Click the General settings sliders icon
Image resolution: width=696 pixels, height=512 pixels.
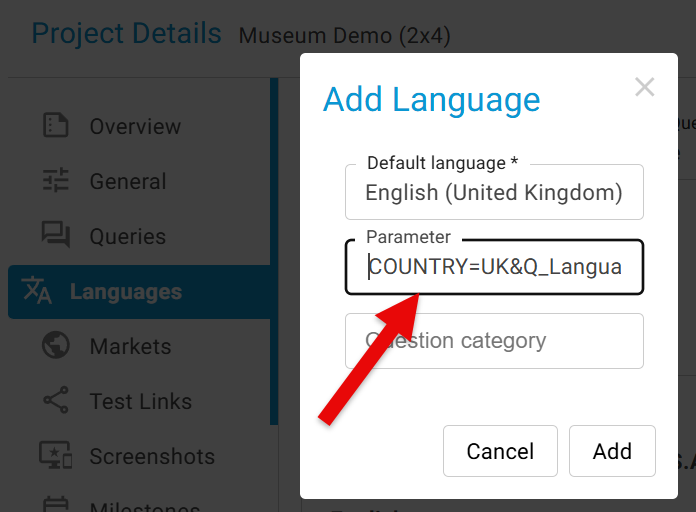click(56, 181)
